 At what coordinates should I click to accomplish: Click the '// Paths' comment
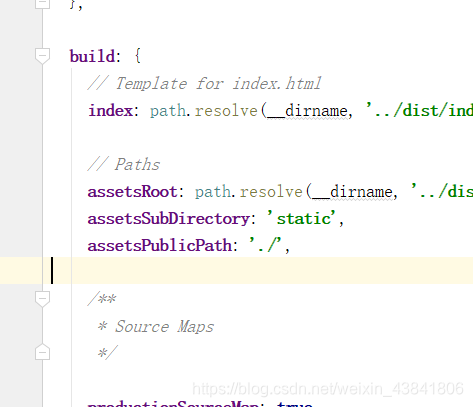point(124,164)
